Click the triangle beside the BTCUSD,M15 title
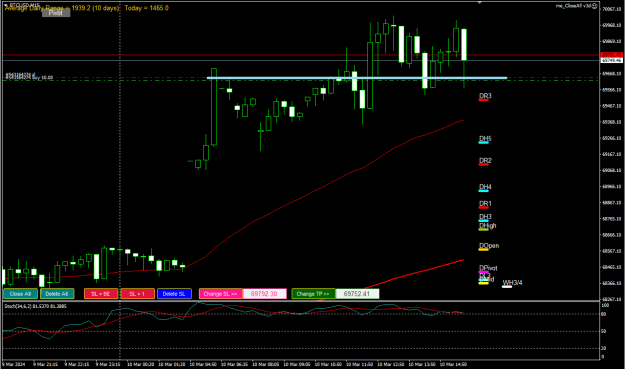625x369 pixels. (6, 5)
